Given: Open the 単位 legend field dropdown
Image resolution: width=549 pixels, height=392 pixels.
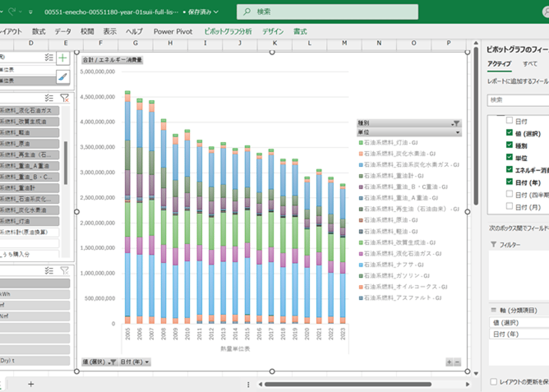Looking at the screenshot, I should pyautogui.click(x=457, y=132).
